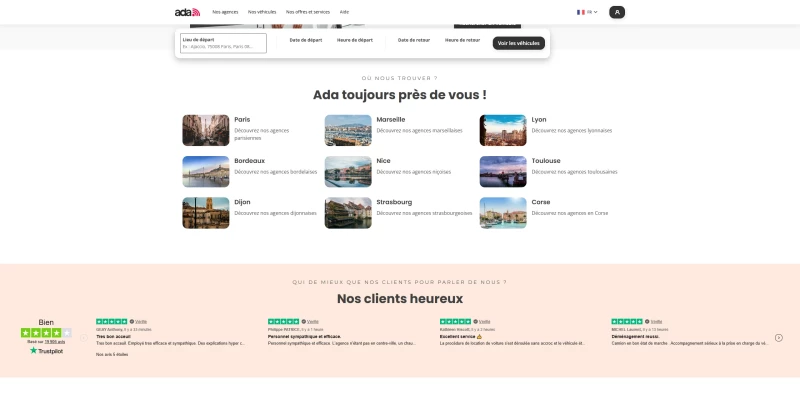Click star rating on GEAY Anthony review

point(112,321)
